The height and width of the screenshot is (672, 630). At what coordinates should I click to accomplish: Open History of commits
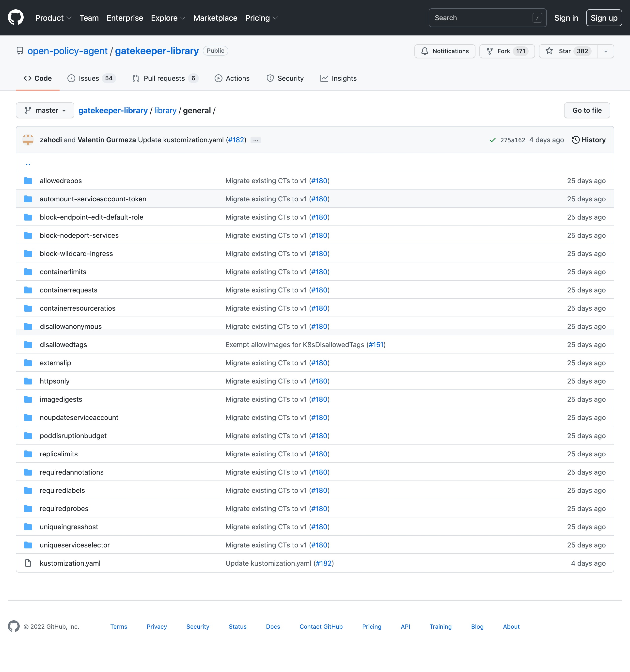[x=588, y=140]
